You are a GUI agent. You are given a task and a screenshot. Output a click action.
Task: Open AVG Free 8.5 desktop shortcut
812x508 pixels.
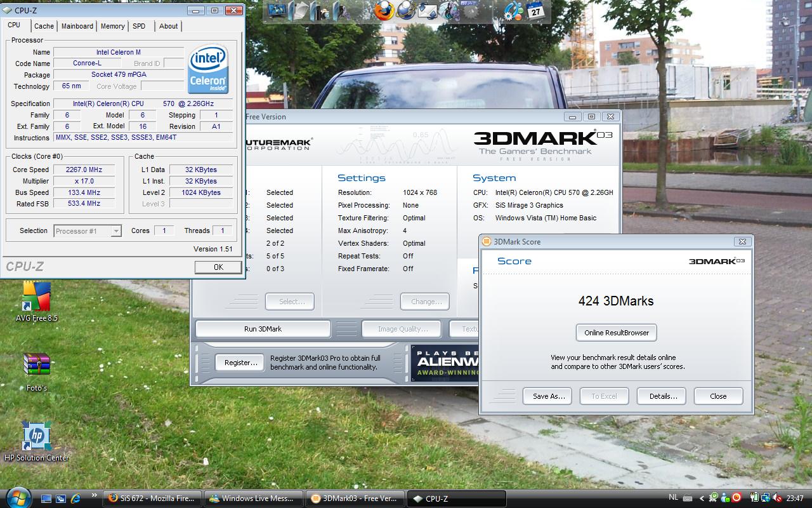36,302
